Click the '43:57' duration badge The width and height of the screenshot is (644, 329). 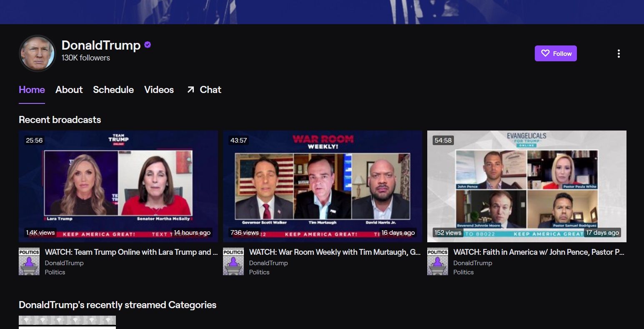click(x=238, y=141)
